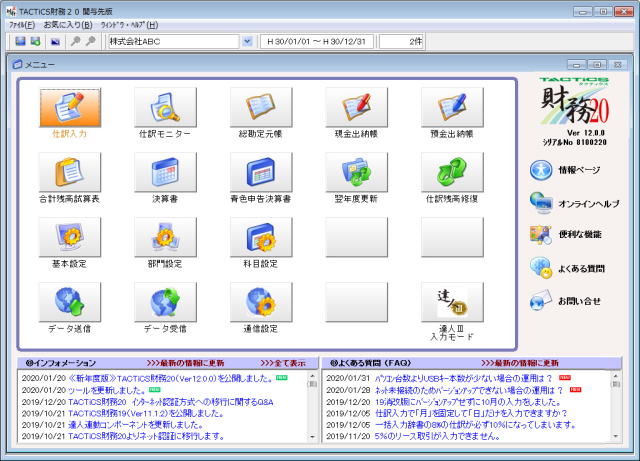The image size is (640, 461).
Task: Open the TACTICS財務19(Ver11.1.2) release link
Action: (146, 414)
